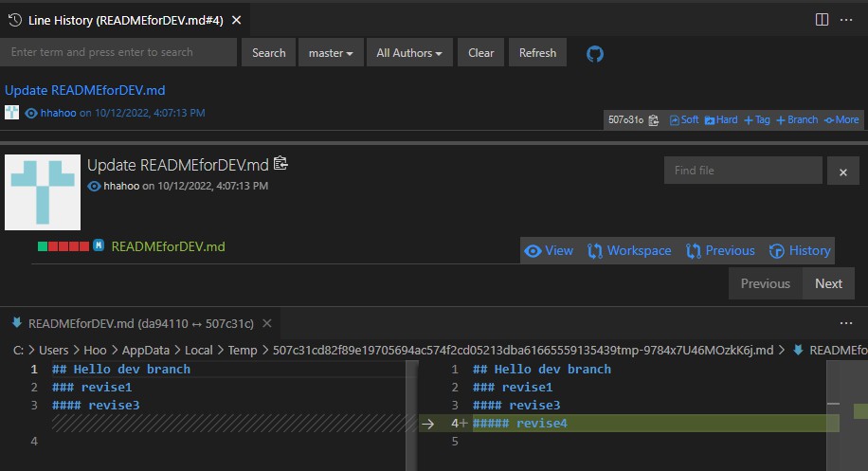The width and height of the screenshot is (868, 471).
Task: Open the top-right editor More Actions menu
Action: point(846,20)
